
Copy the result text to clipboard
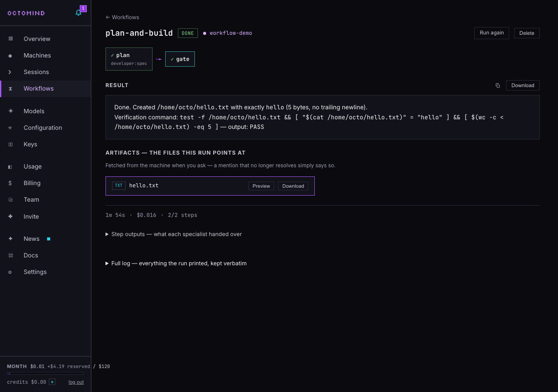498,85
